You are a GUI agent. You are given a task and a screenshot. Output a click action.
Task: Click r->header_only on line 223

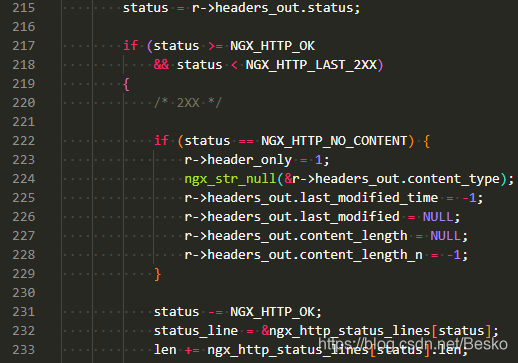pos(238,160)
